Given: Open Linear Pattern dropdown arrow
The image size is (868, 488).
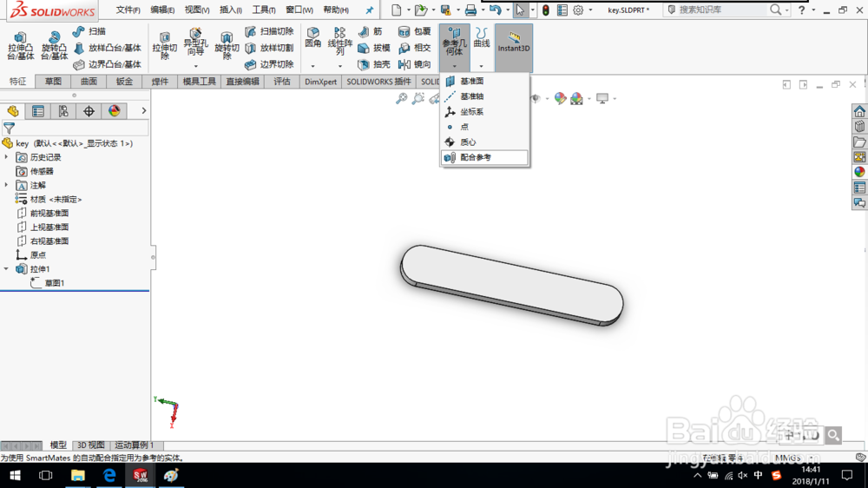Looking at the screenshot, I should click(340, 66).
